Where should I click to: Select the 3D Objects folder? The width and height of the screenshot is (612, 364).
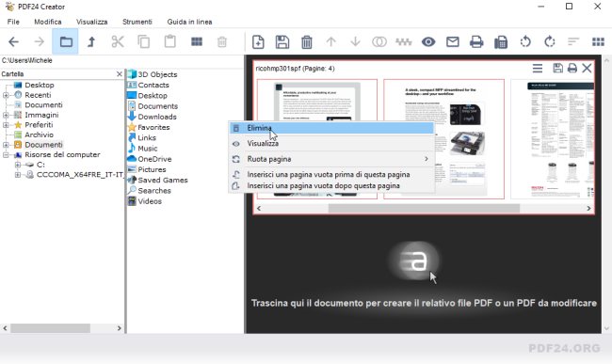click(x=153, y=74)
